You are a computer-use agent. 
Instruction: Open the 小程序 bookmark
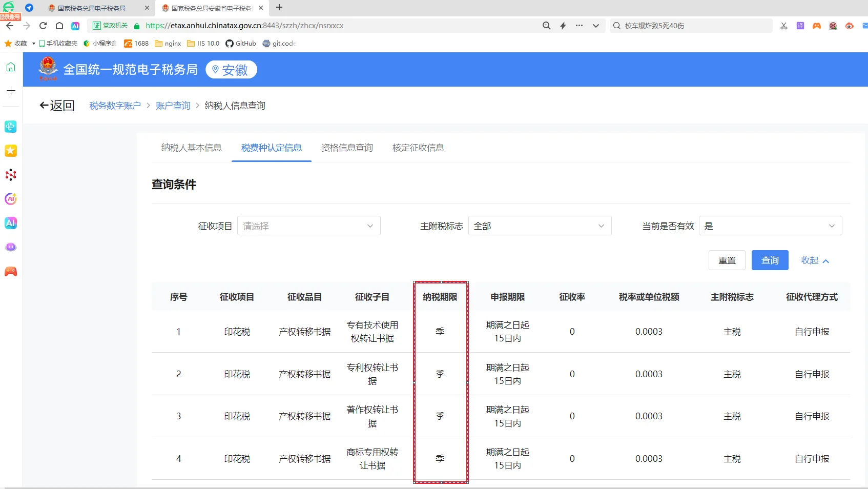tap(100, 44)
